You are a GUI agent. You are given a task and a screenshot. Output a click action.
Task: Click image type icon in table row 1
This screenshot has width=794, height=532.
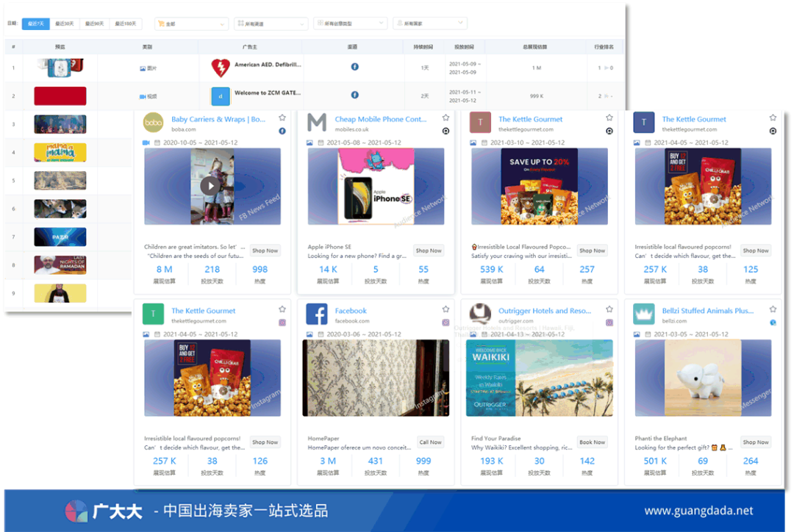point(143,68)
